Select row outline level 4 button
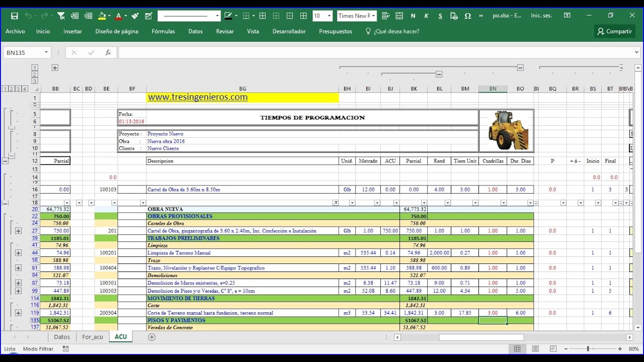Screen dimensions: 644x362 click(25, 89)
